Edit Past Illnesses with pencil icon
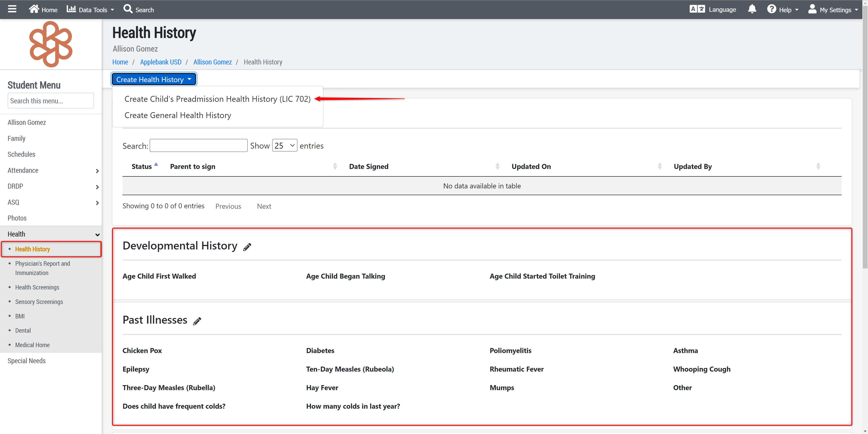 [197, 321]
